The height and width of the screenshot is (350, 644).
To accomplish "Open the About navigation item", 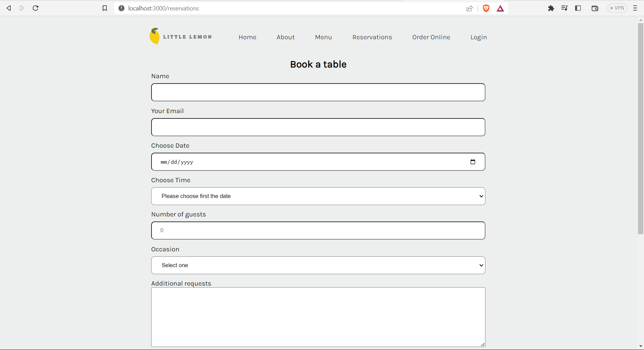I will [x=286, y=37].
